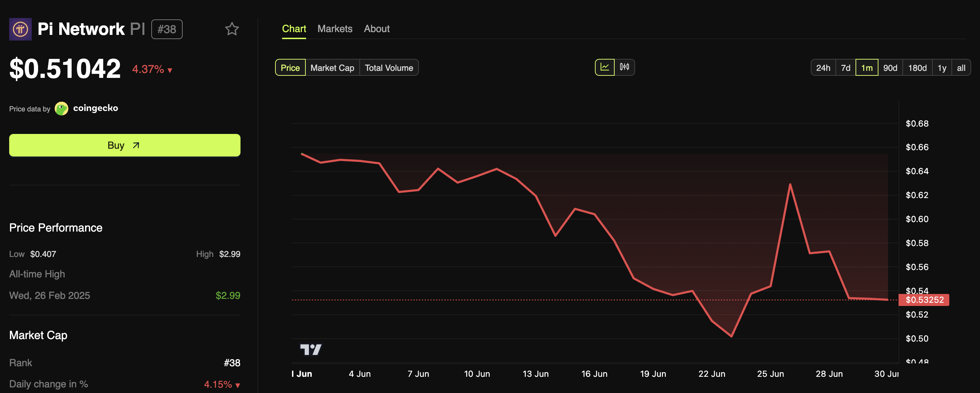Click the $0.53252 current price marker
Screen dimensions: 980x393
924,300
